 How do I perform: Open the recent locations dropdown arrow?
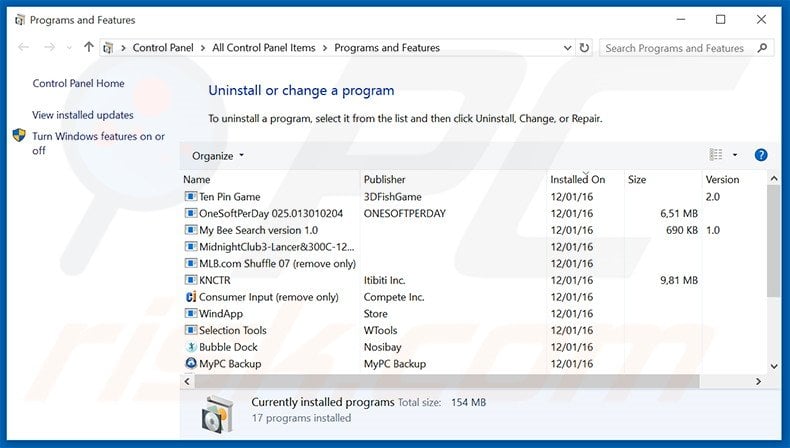click(x=69, y=48)
